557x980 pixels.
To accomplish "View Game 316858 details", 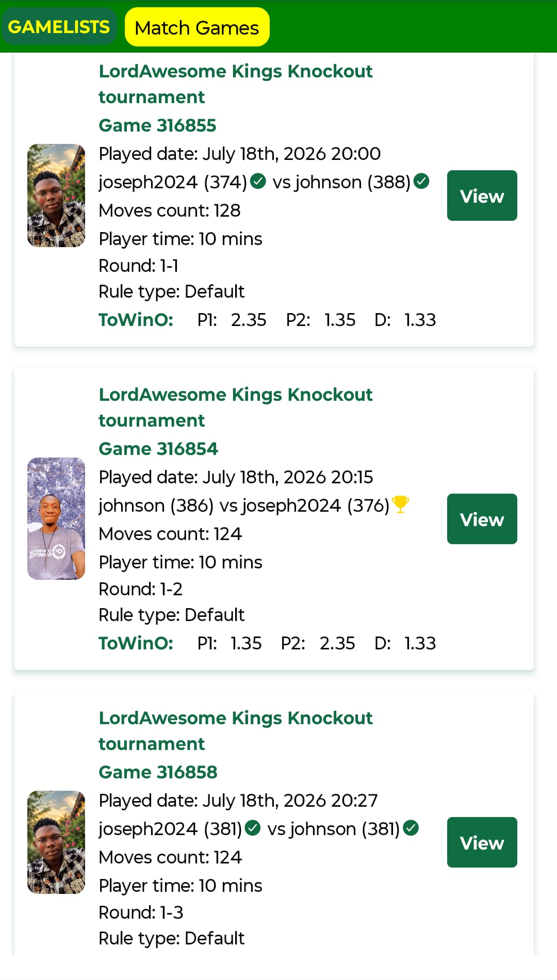I will [482, 842].
